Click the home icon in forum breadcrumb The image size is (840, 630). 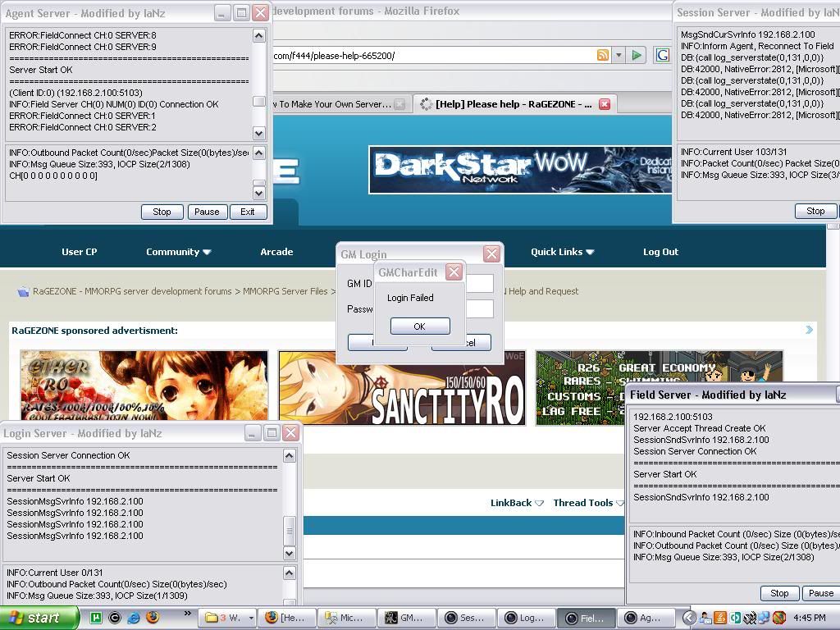point(22,291)
